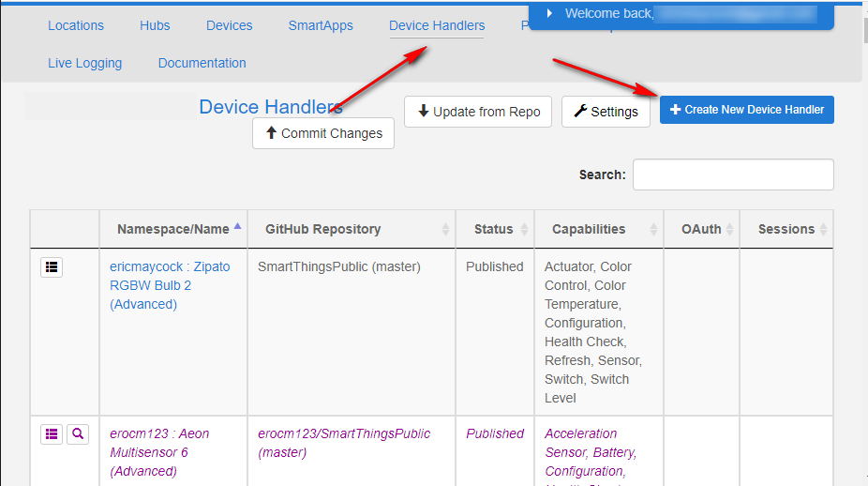Focus the Search input field
868x486 pixels.
pyautogui.click(x=733, y=175)
